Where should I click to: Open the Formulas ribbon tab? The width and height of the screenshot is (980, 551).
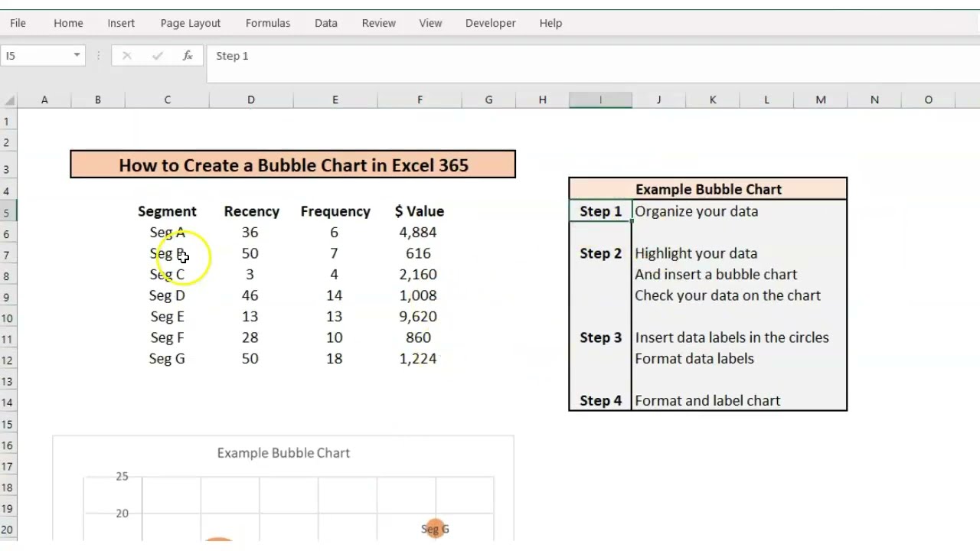click(268, 23)
